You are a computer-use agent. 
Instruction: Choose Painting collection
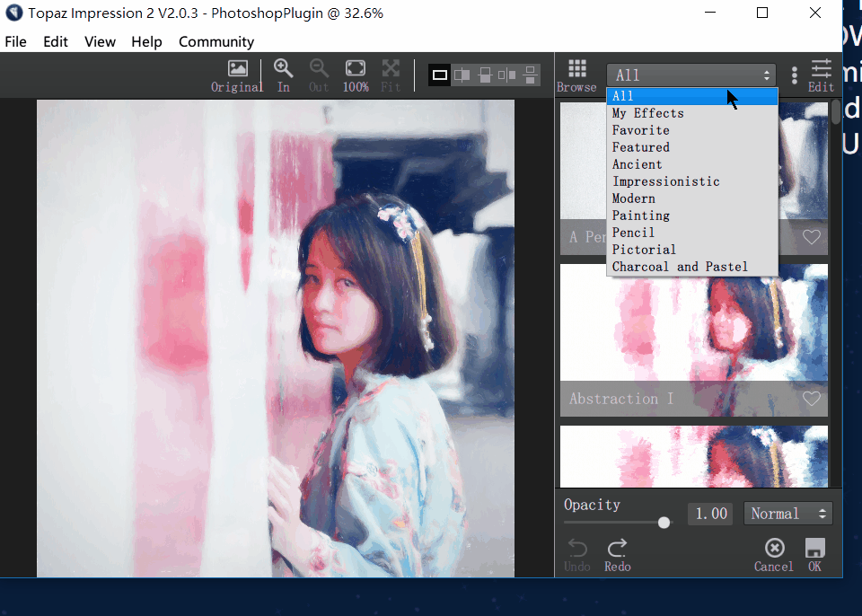(692, 216)
